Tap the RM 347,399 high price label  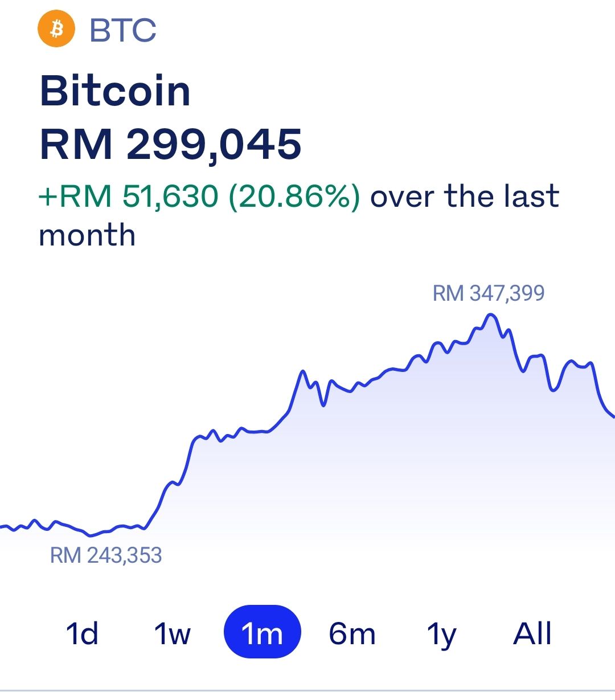coord(489,293)
